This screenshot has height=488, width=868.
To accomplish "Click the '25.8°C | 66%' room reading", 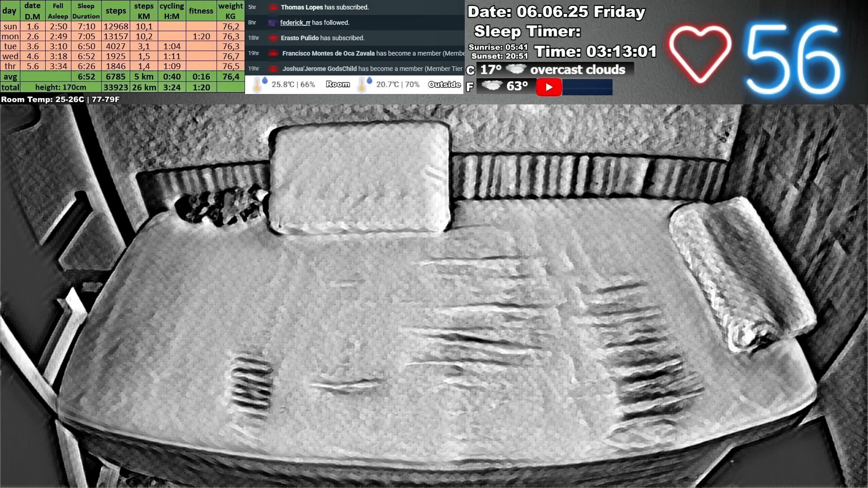I will tap(293, 84).
